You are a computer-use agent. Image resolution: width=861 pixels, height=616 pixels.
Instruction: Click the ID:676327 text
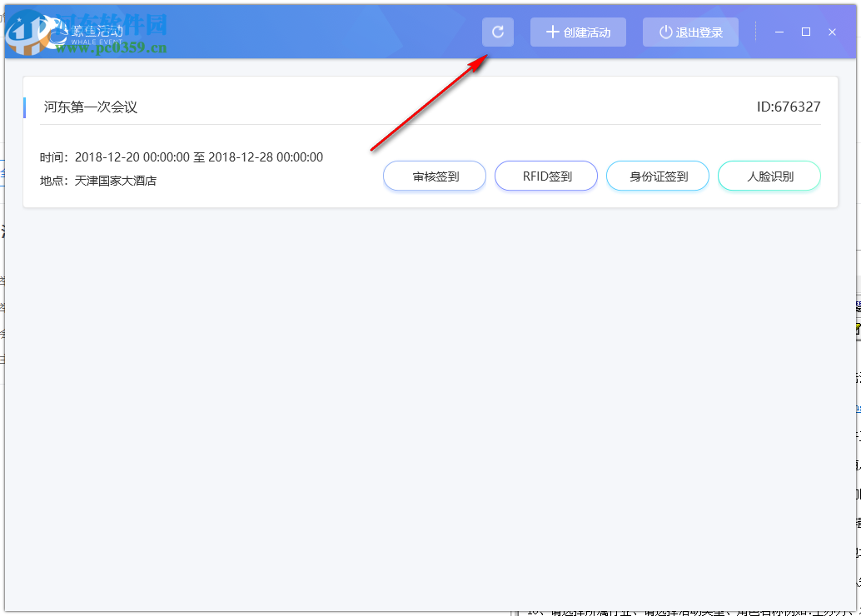pyautogui.click(x=789, y=107)
